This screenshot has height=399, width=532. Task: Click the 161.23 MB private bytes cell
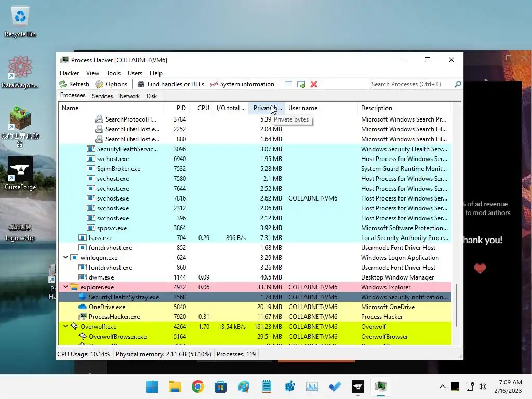(x=268, y=326)
